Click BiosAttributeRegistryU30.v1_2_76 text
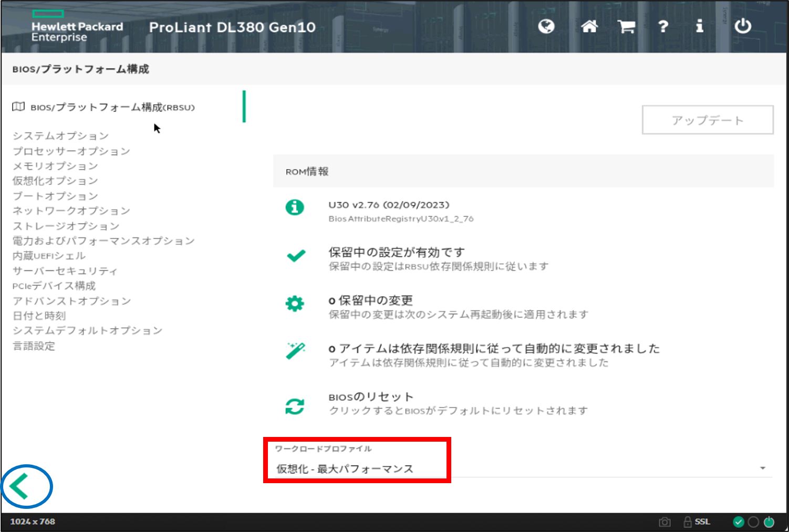This screenshot has width=789, height=532. [x=401, y=218]
